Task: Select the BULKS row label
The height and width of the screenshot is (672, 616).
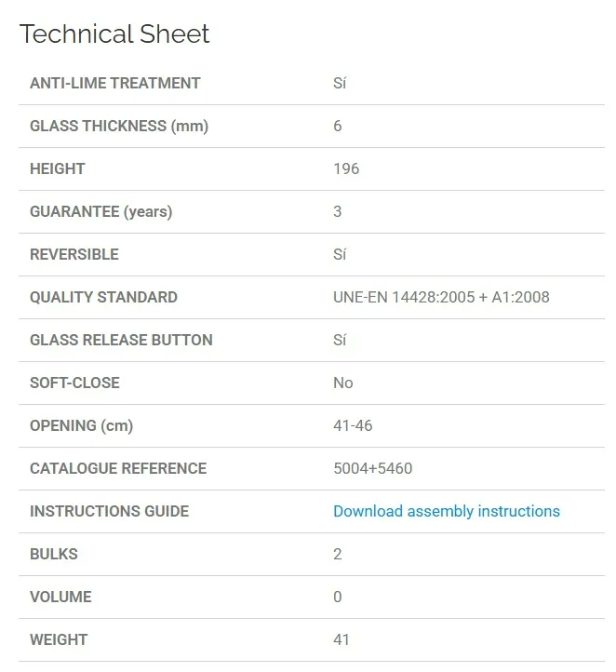Action: [x=54, y=554]
